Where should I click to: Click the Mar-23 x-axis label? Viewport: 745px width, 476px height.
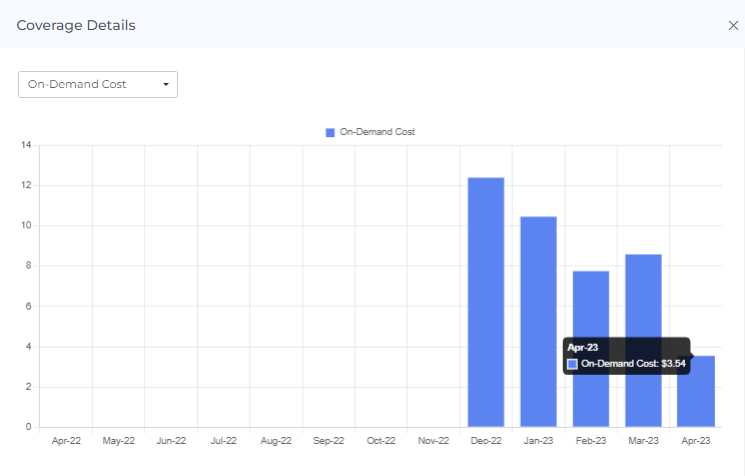pos(643,440)
